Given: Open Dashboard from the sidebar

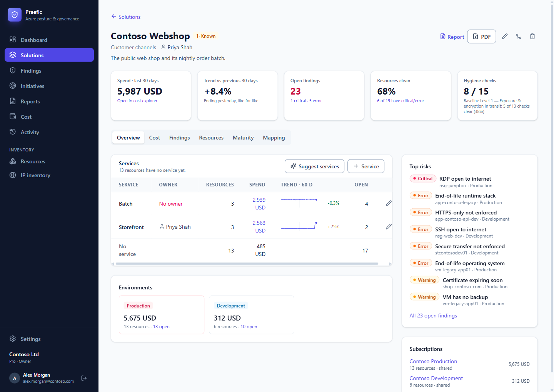Looking at the screenshot, I should coord(49,40).
